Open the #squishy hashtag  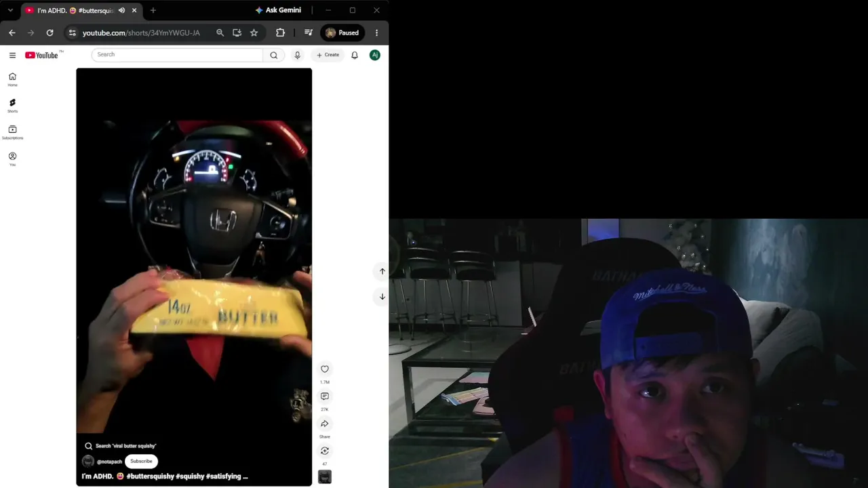coord(190,476)
